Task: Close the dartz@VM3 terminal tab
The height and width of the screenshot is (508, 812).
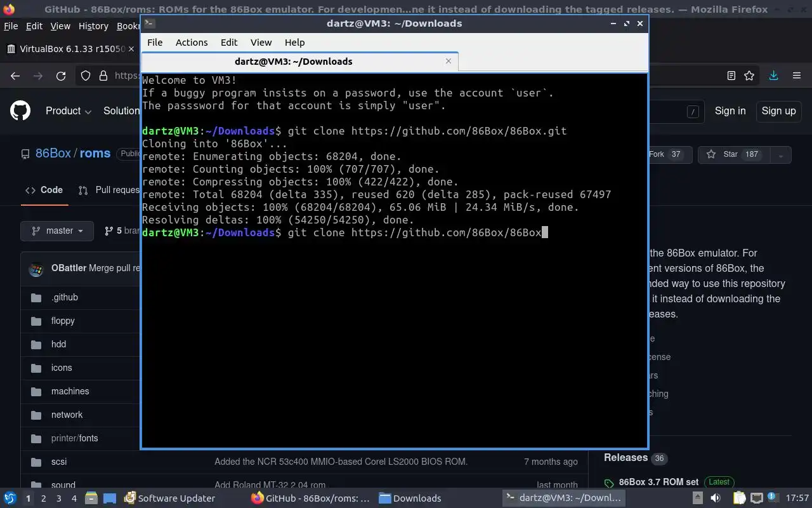Action: coord(449,61)
